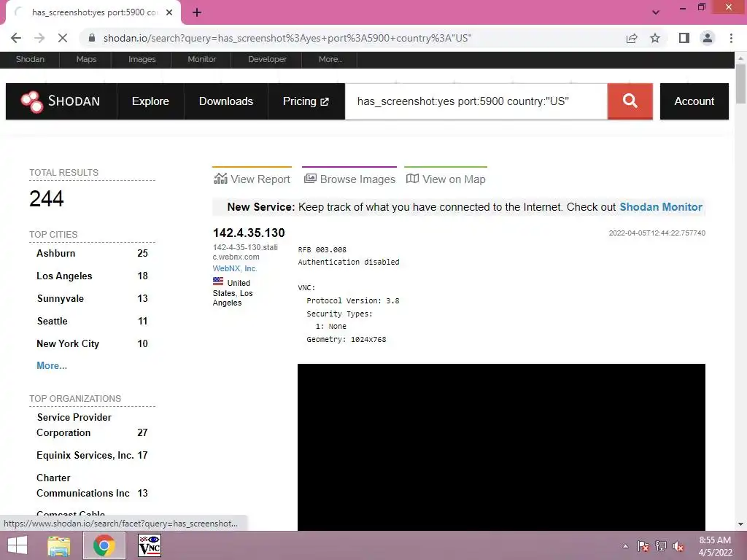Open Pricing external link
747x560 pixels.
tap(306, 101)
